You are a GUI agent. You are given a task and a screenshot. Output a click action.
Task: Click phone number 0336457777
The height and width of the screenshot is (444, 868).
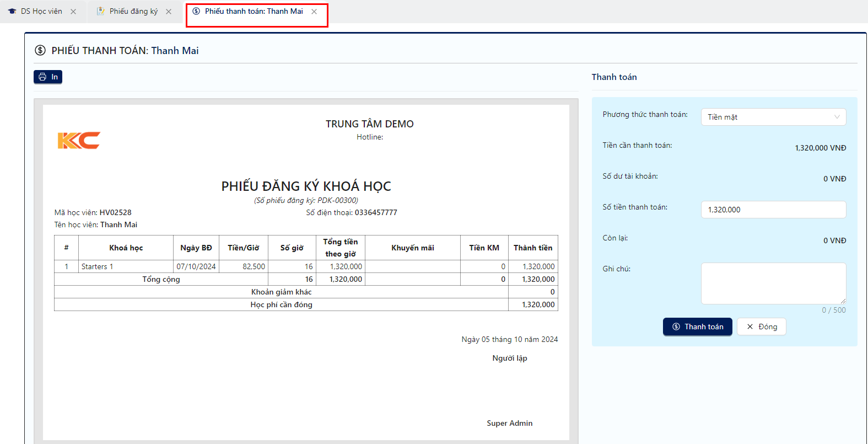pyautogui.click(x=376, y=212)
